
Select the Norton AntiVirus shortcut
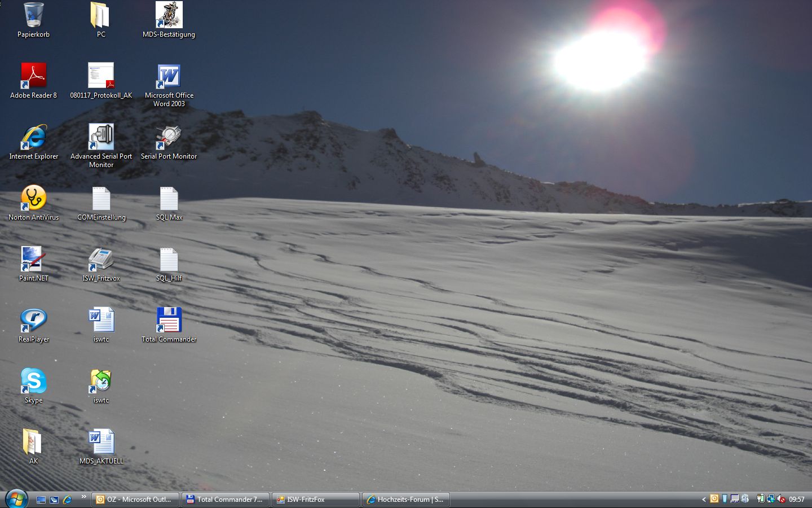pos(33,199)
